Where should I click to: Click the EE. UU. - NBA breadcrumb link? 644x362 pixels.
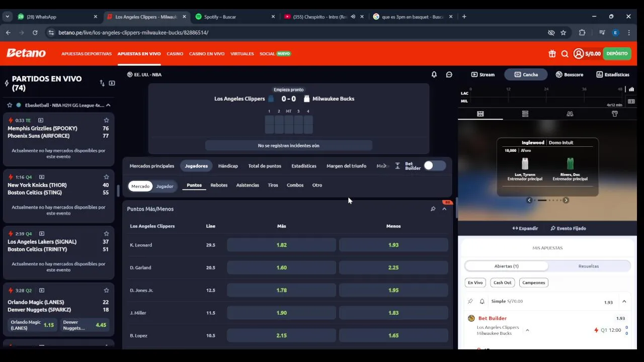click(x=144, y=74)
